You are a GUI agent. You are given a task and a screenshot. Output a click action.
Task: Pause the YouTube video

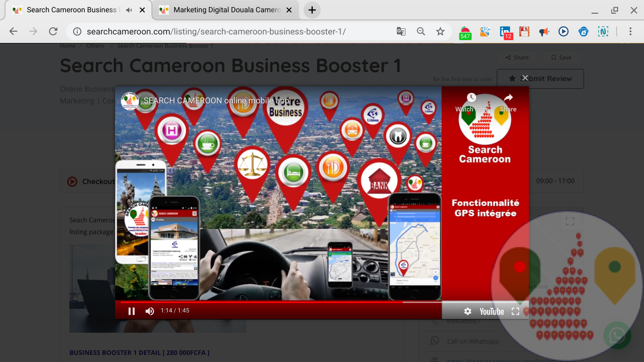(x=132, y=311)
